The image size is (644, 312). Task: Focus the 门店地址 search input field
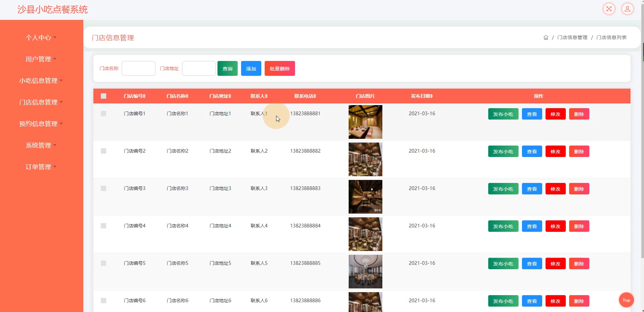pos(199,68)
